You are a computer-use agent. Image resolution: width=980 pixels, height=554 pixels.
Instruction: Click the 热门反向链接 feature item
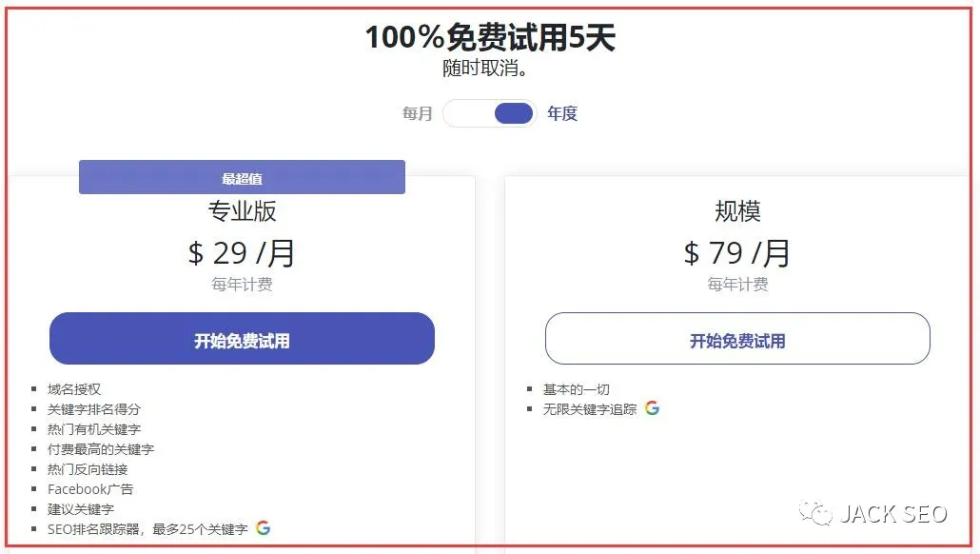88,469
